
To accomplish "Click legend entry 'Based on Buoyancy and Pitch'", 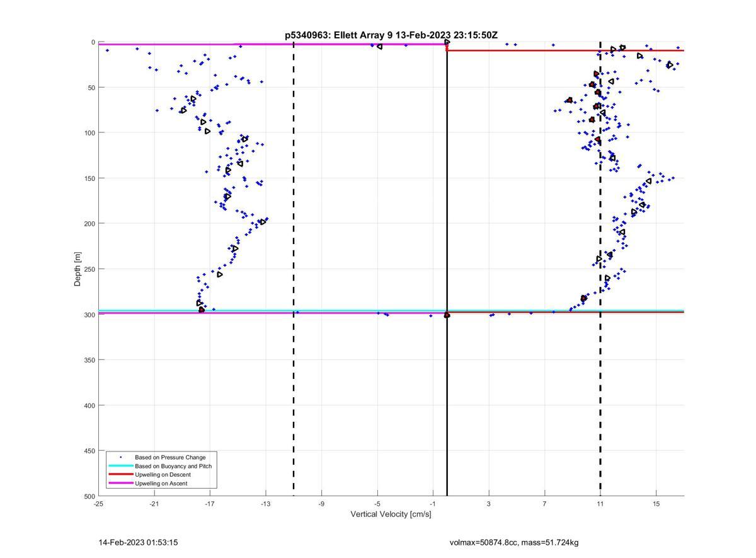I will [173, 466].
